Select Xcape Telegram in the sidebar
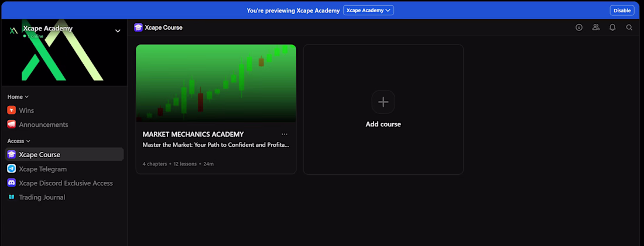This screenshot has width=644, height=246. point(64,169)
